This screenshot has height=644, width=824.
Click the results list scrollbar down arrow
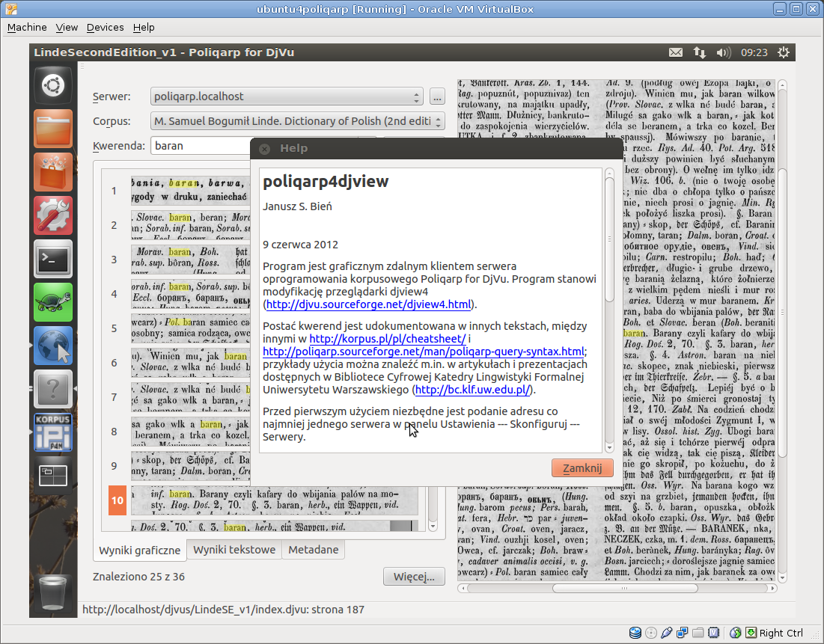(x=433, y=526)
